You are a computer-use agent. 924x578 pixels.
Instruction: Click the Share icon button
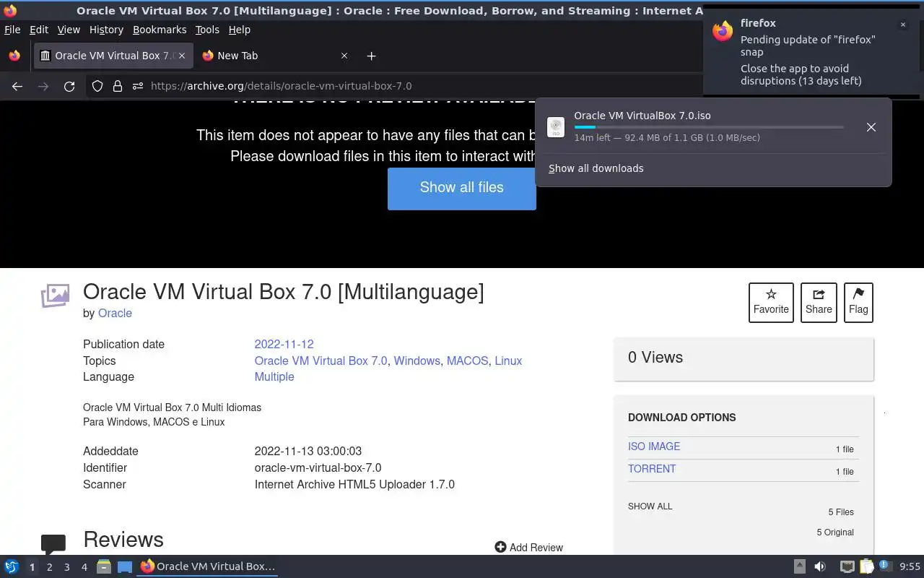click(x=819, y=302)
